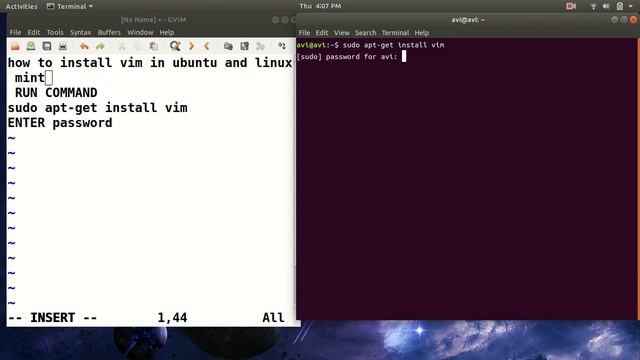Click the Run Script icon in GVim toolbar
The image size is (640, 360).
pos(260,46)
